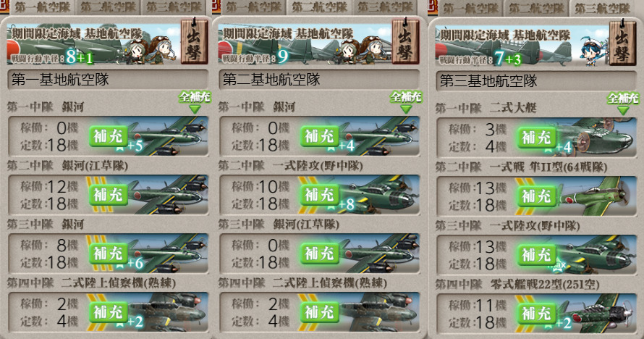Resupply first base 第一中隊 銀河 squadron
The height and width of the screenshot is (339, 644).
pyautogui.click(x=109, y=136)
